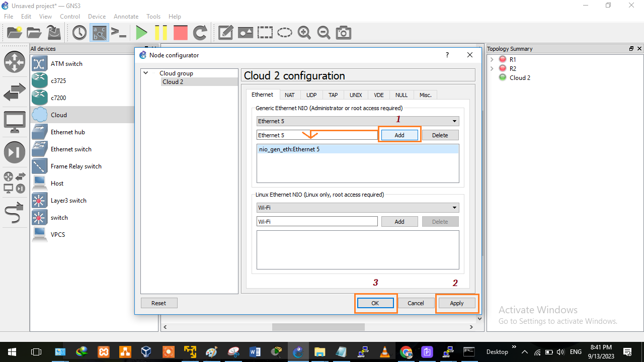
Task: Open the console connect toolbar icon
Action: (x=119, y=33)
